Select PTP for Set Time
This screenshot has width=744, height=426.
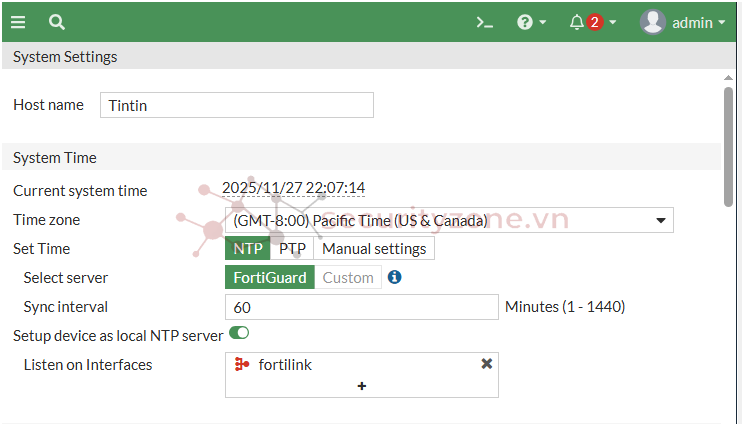(x=292, y=249)
